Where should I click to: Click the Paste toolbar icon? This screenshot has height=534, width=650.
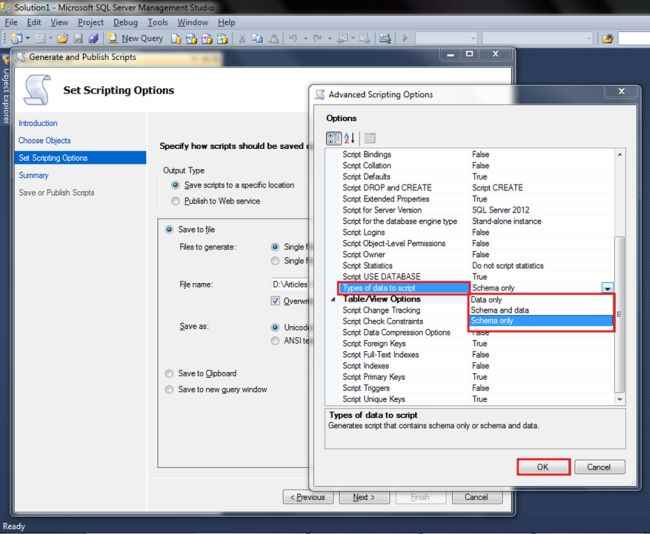click(x=274, y=39)
